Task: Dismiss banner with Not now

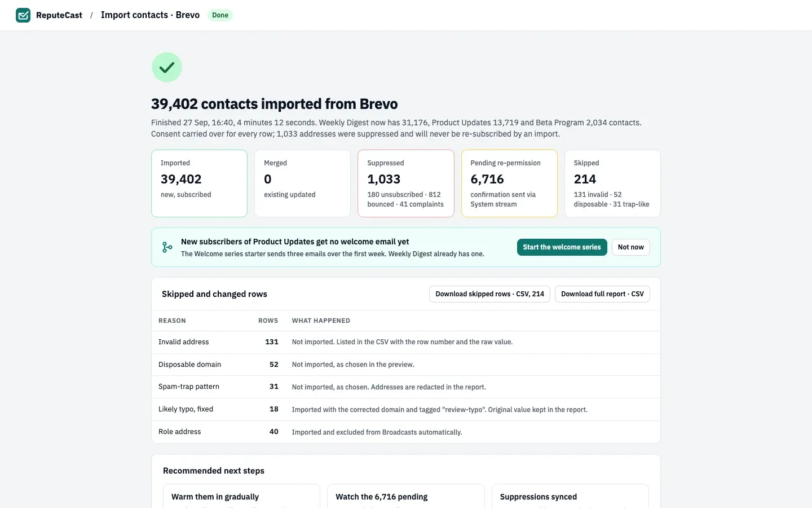Action: [630, 247]
